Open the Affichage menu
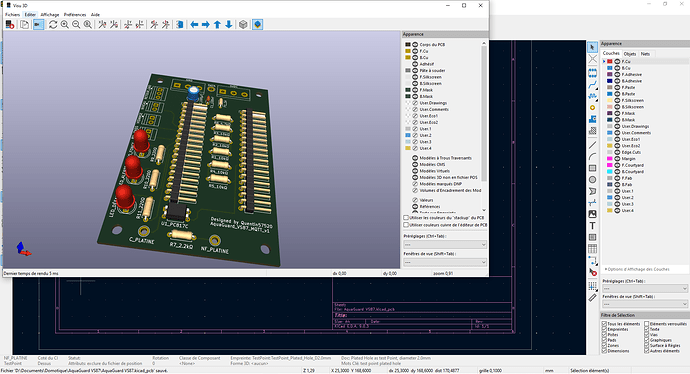690x374 pixels. click(50, 15)
